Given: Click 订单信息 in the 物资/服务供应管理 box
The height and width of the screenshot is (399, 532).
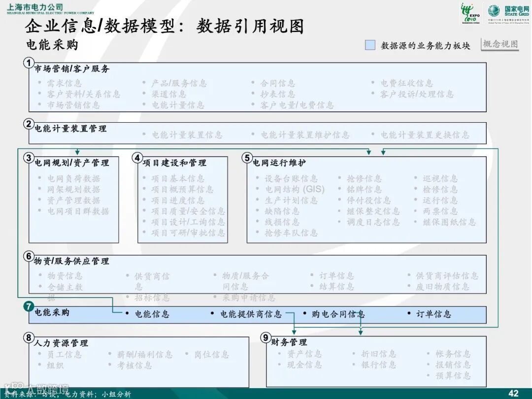Looking at the screenshot, I should coord(336,275).
